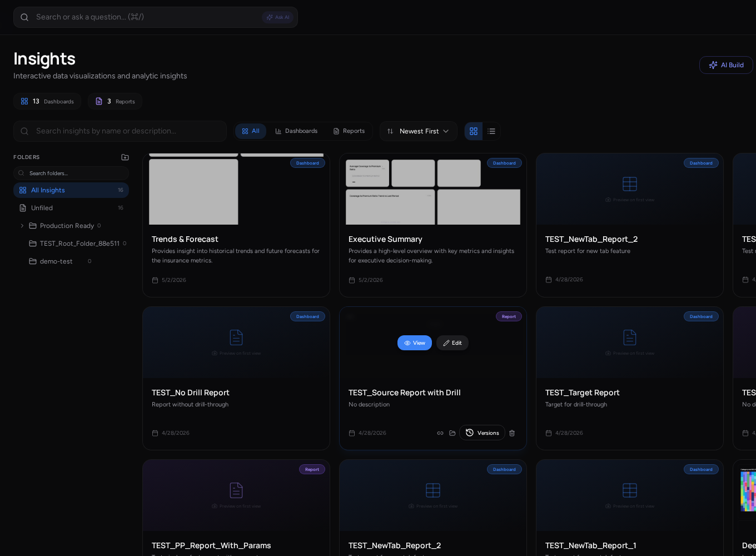This screenshot has width=756, height=556.
Task: Select the All filter tab
Action: tap(251, 131)
